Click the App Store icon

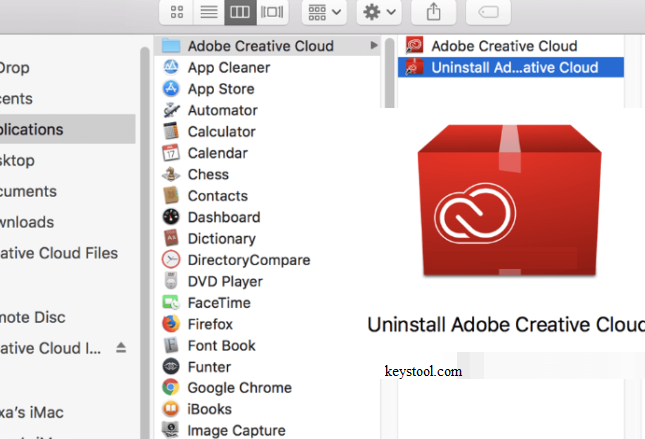pos(171,88)
